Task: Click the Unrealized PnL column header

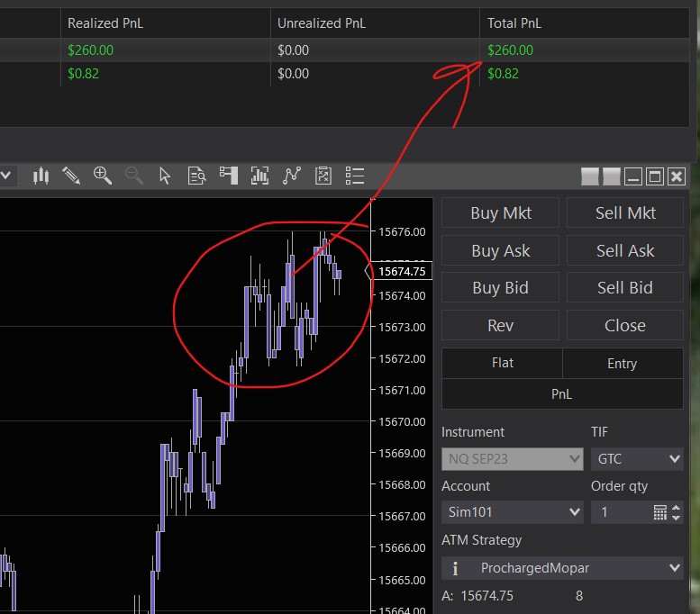Action: 375,23
